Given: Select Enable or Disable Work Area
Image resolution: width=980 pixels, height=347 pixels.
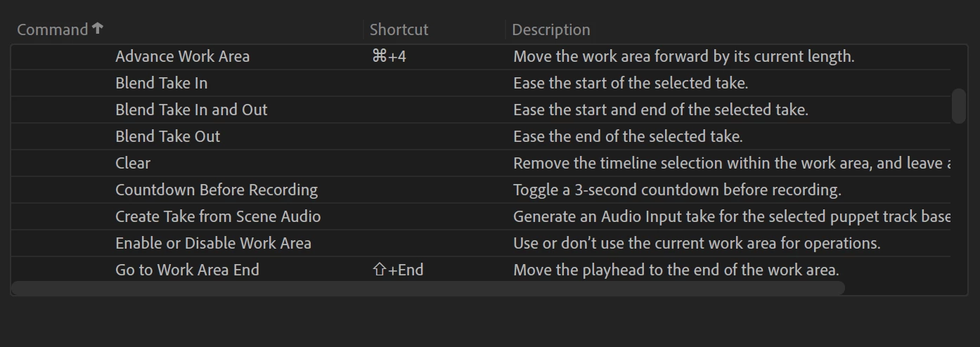Looking at the screenshot, I should [x=213, y=243].
